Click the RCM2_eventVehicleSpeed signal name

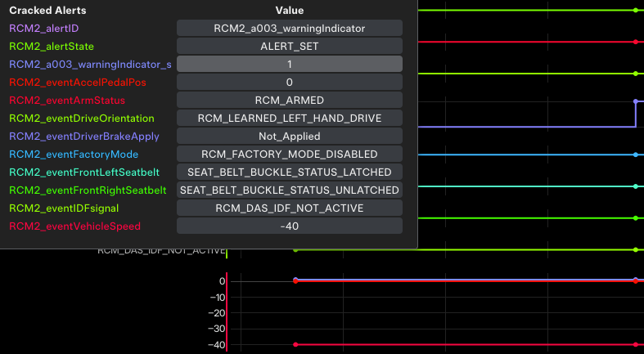click(x=74, y=226)
